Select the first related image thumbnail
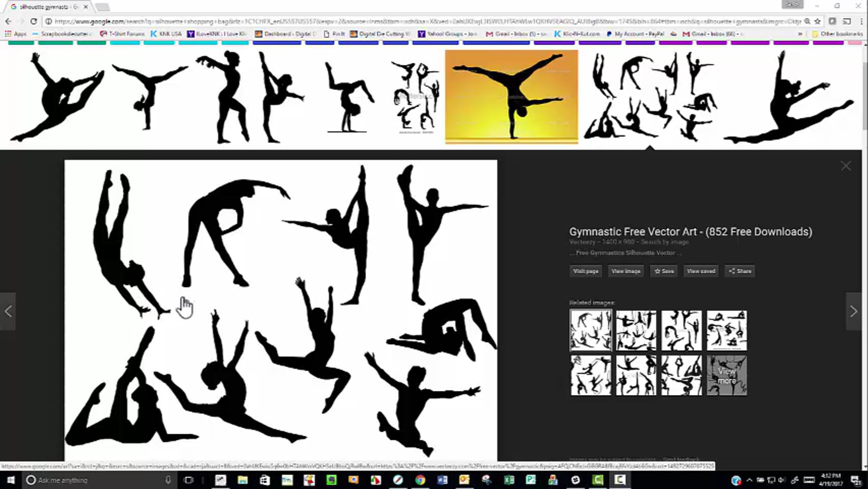 591,330
